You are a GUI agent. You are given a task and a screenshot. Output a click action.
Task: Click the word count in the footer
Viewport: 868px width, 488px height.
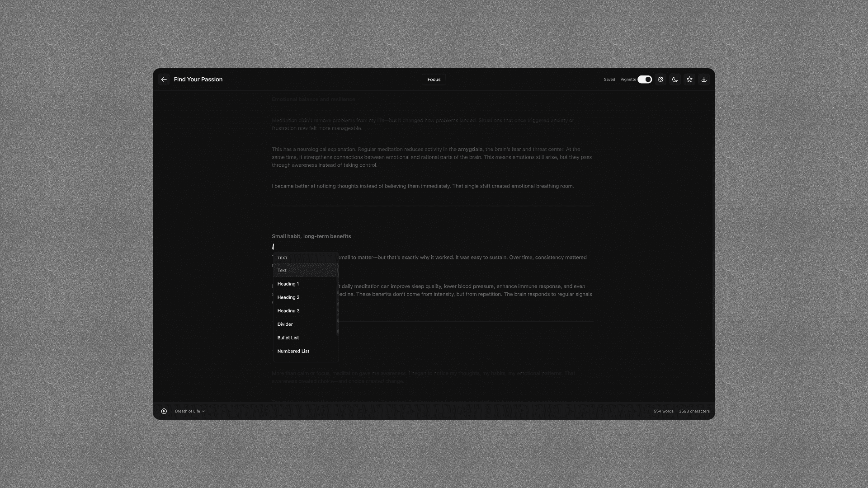point(663,411)
